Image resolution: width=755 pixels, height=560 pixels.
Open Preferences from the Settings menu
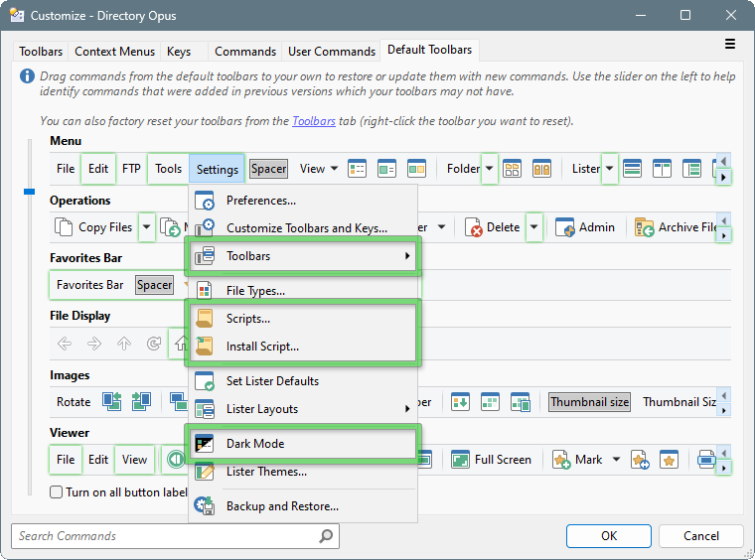click(x=303, y=201)
